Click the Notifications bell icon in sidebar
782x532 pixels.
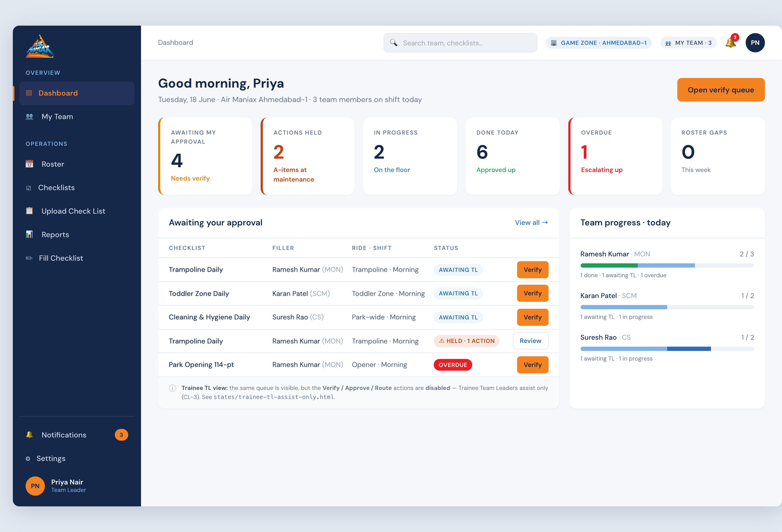(30, 435)
